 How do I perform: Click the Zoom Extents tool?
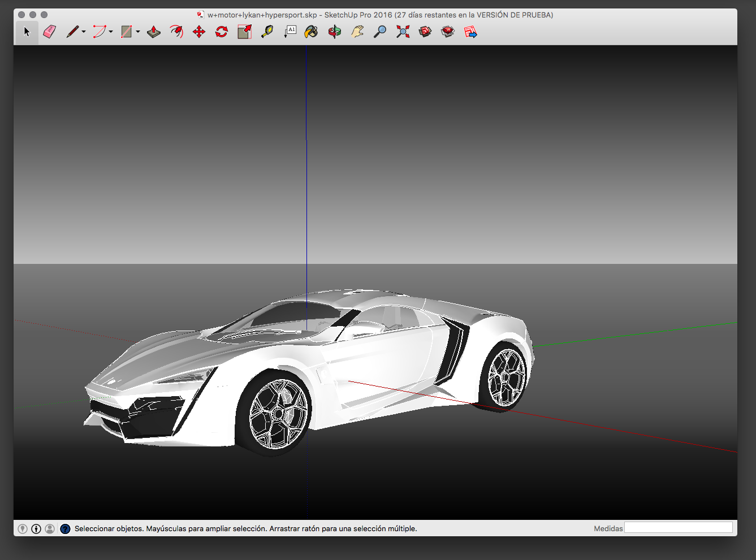point(403,32)
